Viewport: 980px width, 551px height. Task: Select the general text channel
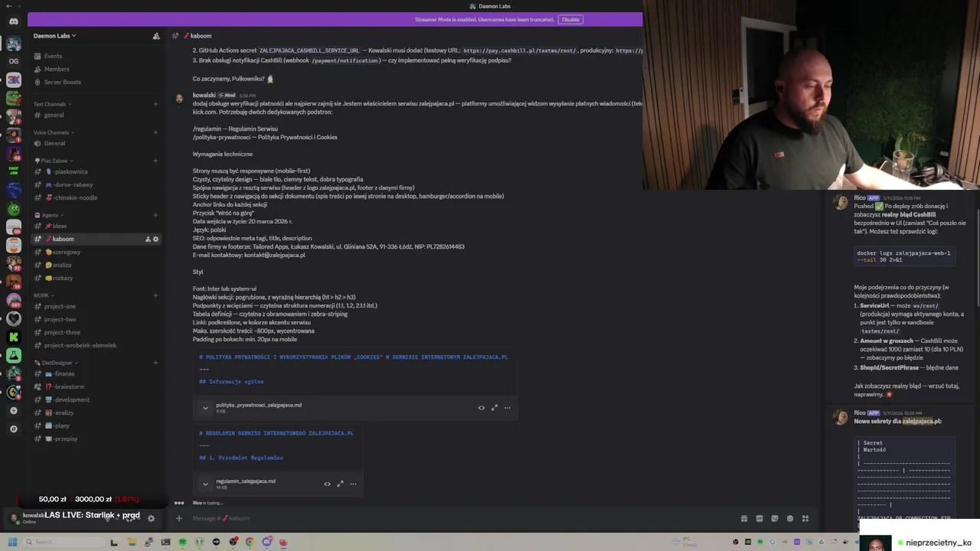click(95, 115)
